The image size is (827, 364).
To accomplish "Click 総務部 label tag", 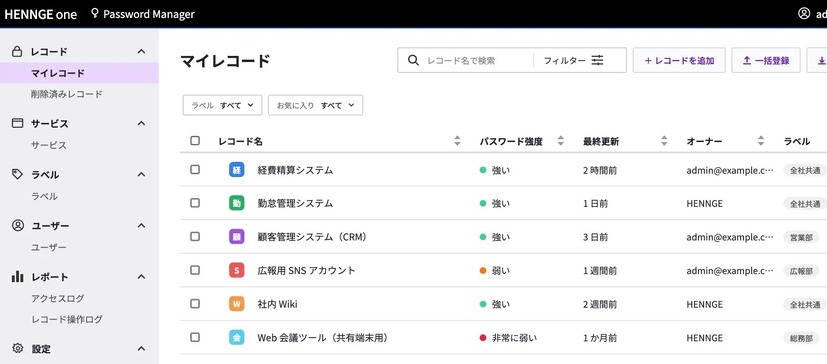I will [800, 338].
